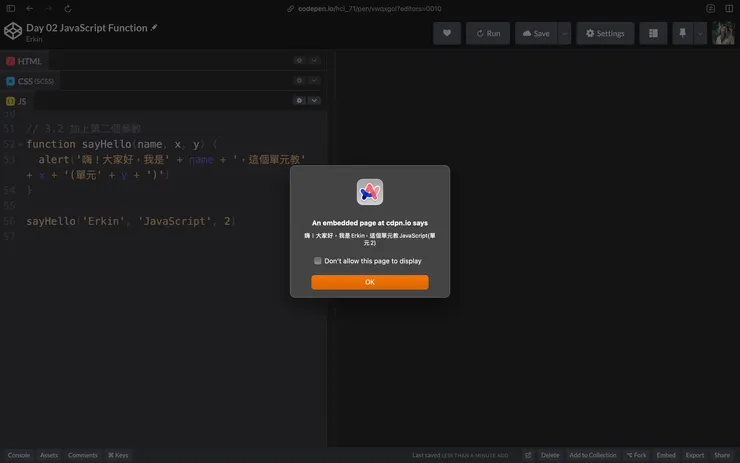Select the HTML editor tab
This screenshot has width=740, height=463.
(24, 61)
